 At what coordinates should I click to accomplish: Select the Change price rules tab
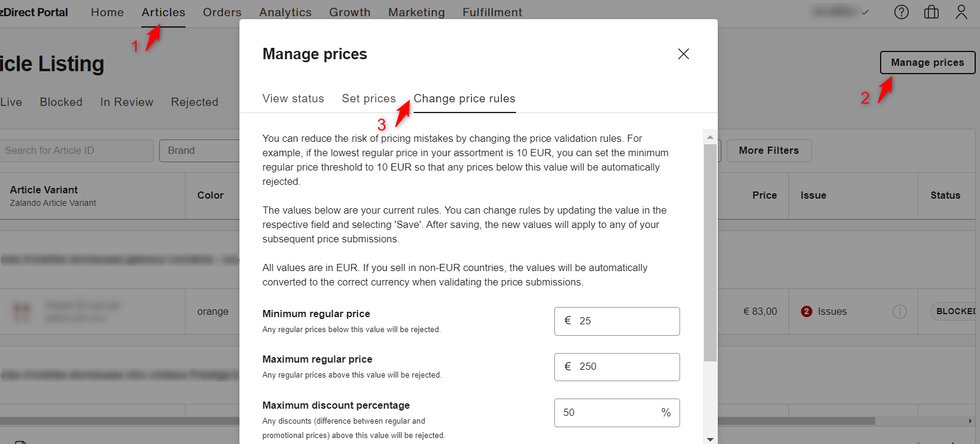(464, 99)
